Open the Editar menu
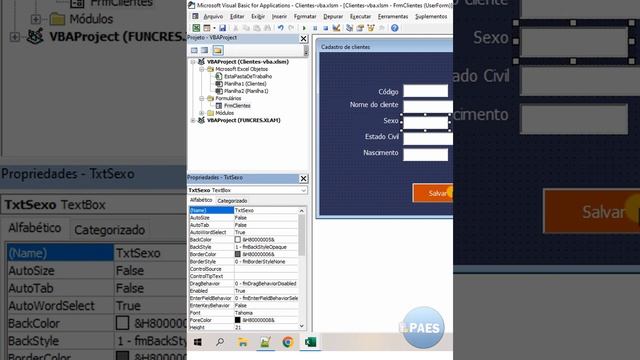640x360 pixels. 237,16
